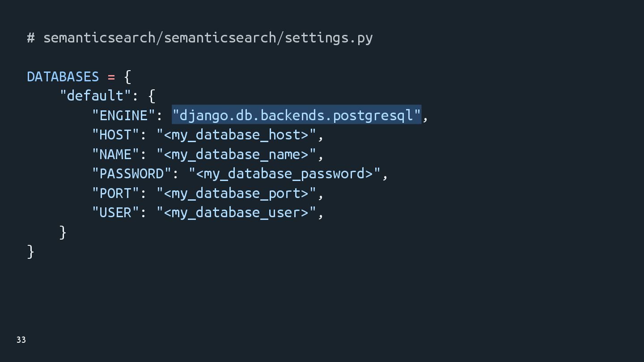This screenshot has height=362, width=644.
Task: Click the indented inner closing brace
Action: [x=63, y=232]
